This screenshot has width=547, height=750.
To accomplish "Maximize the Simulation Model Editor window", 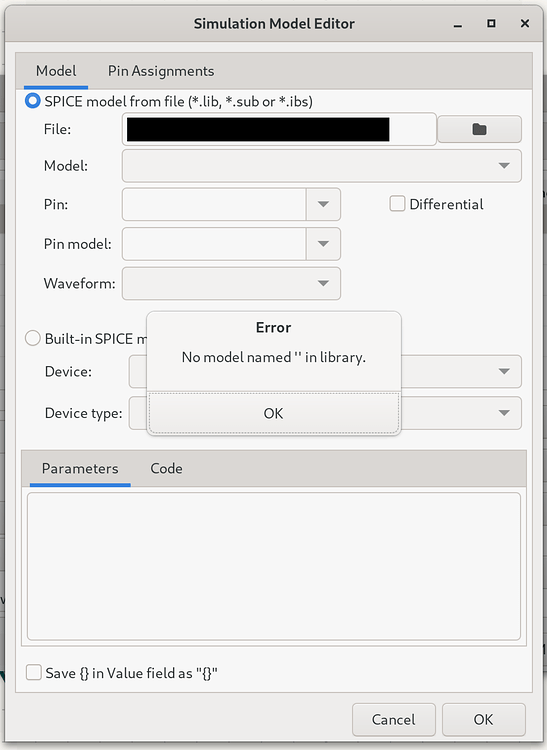I will point(491,23).
